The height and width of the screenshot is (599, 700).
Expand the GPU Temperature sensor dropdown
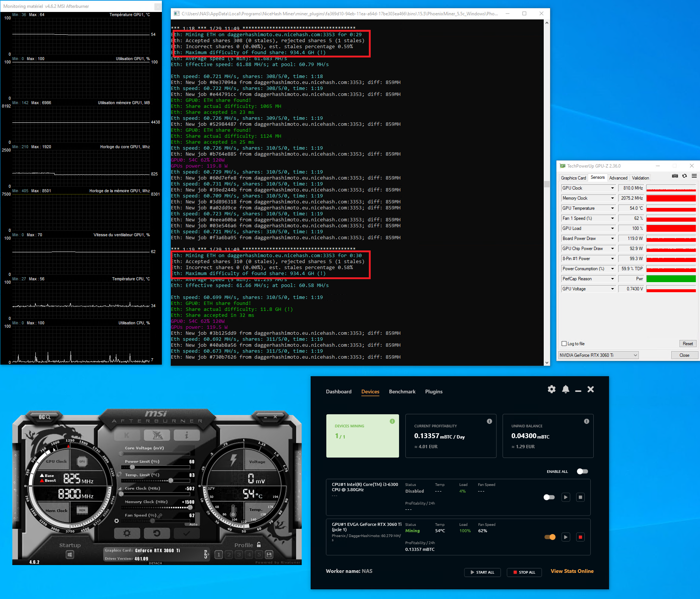[x=612, y=208]
